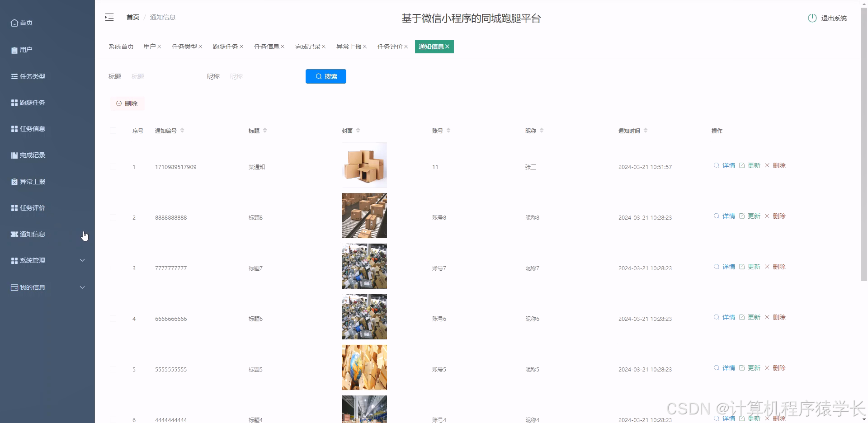Expand the 我的信息 sidebar menu
This screenshot has width=868, height=423.
(32, 287)
